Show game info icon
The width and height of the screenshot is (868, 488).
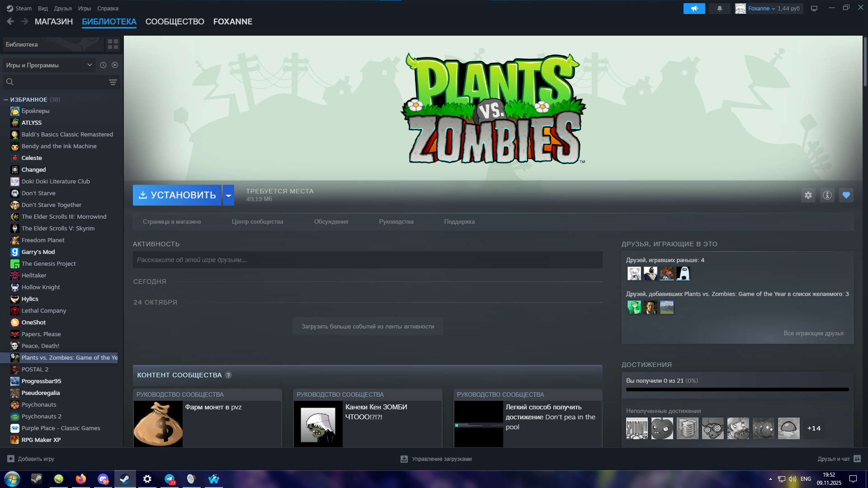[x=827, y=195]
